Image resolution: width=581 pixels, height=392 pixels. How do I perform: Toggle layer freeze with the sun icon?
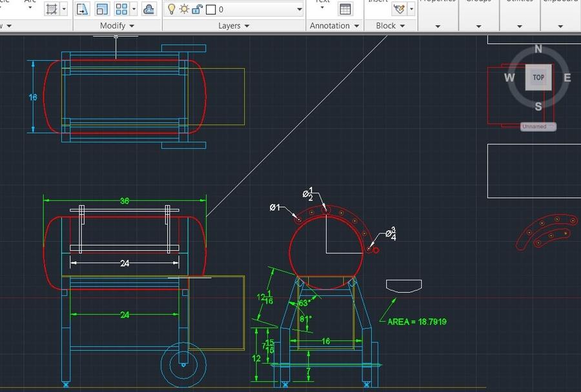pyautogui.click(x=183, y=8)
